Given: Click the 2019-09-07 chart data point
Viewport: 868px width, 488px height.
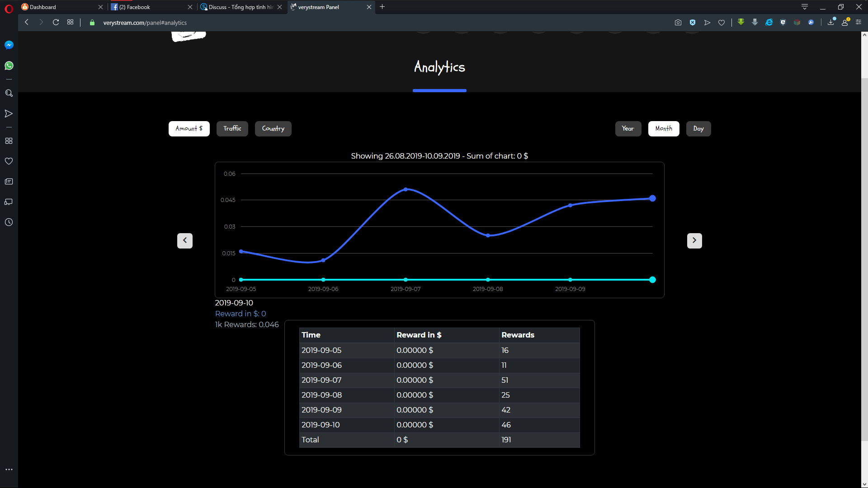Looking at the screenshot, I should coord(406,190).
